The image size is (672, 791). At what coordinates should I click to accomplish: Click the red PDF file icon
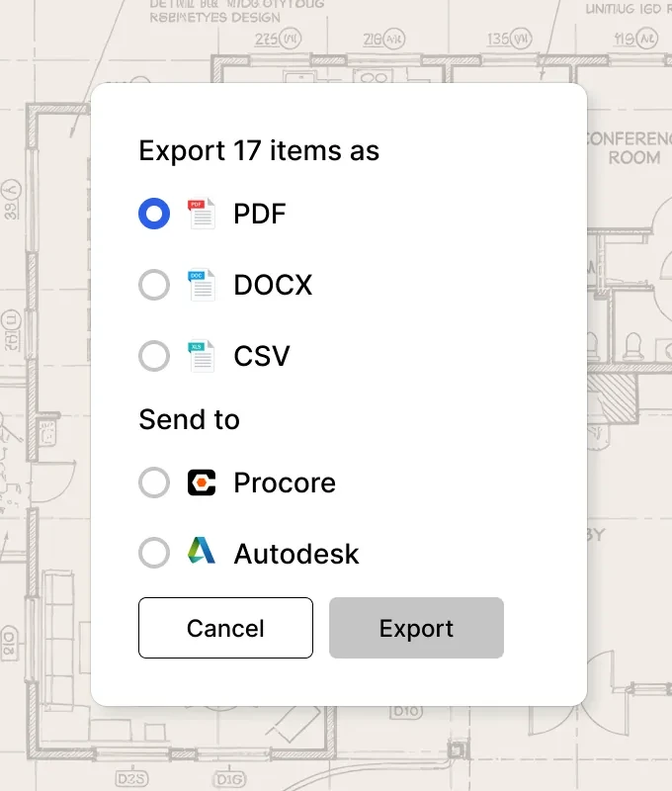click(x=202, y=214)
